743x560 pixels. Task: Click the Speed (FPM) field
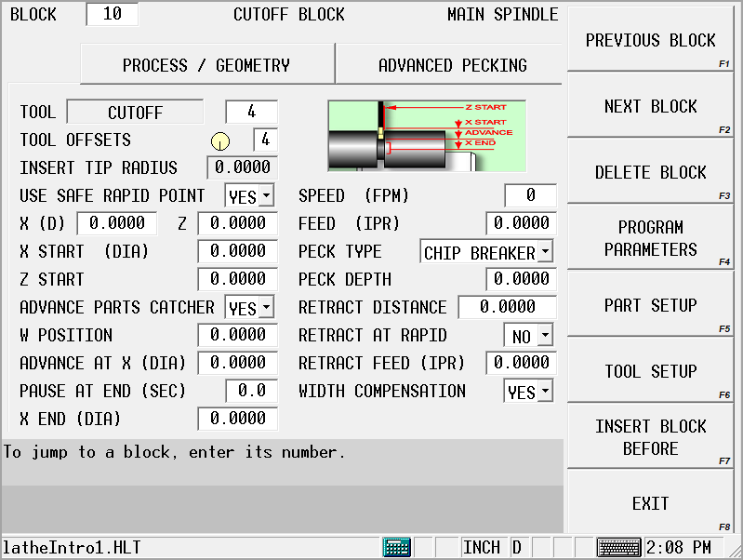pos(531,195)
